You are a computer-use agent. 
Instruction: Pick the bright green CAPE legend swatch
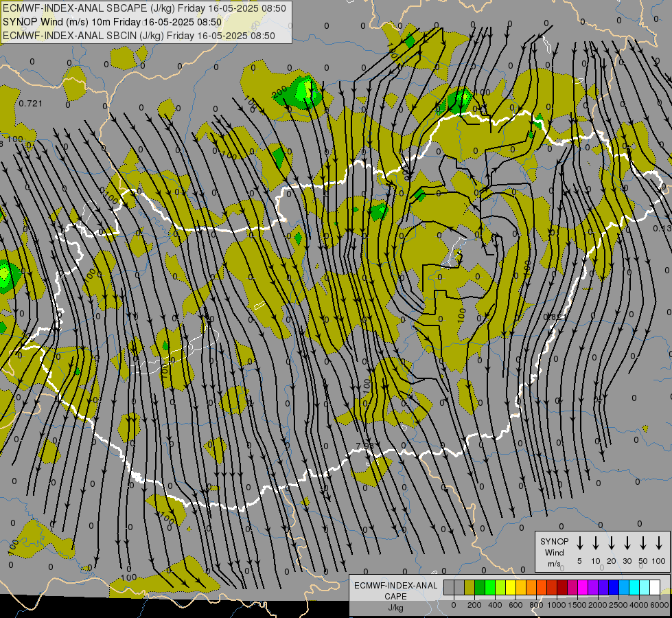point(490,587)
